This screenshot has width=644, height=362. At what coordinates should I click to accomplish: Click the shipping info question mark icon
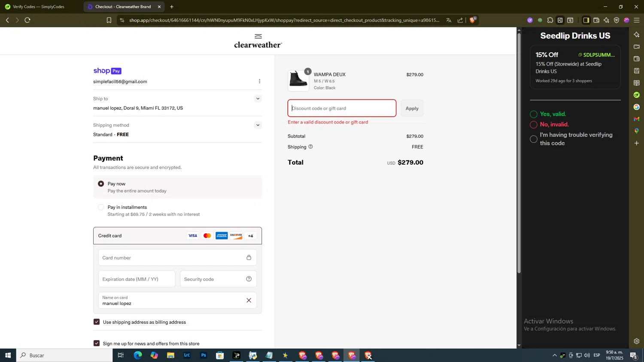pyautogui.click(x=310, y=147)
